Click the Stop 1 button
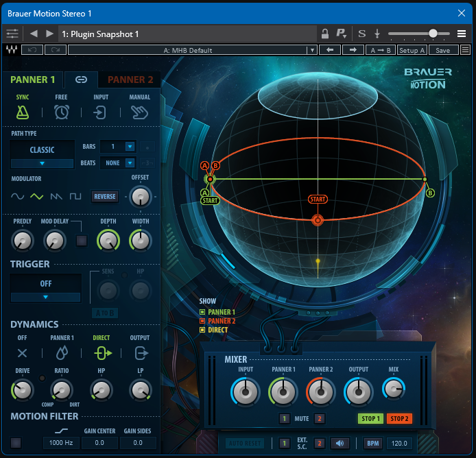 (x=370, y=418)
